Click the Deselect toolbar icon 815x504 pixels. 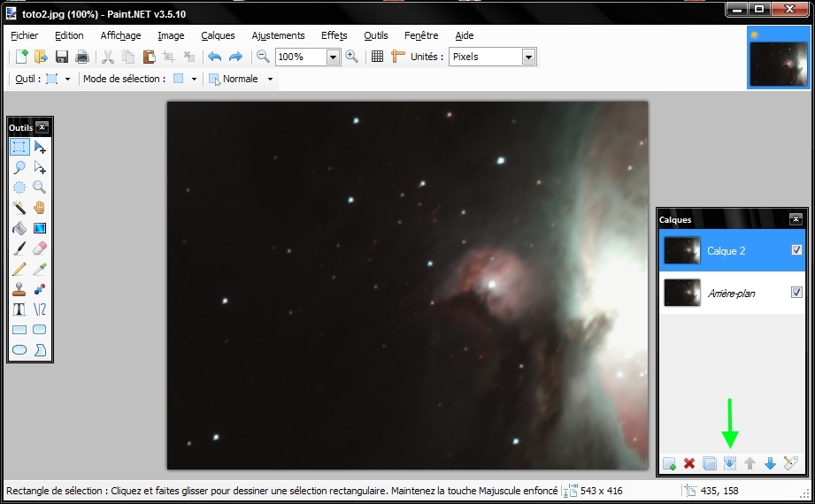[189, 56]
